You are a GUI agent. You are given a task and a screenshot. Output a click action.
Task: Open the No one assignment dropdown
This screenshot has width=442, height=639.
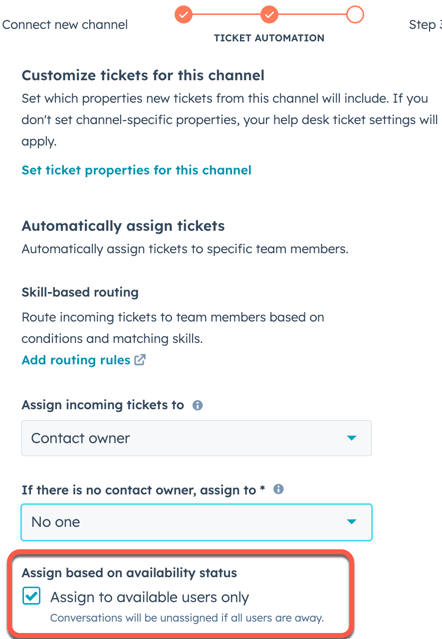196,522
